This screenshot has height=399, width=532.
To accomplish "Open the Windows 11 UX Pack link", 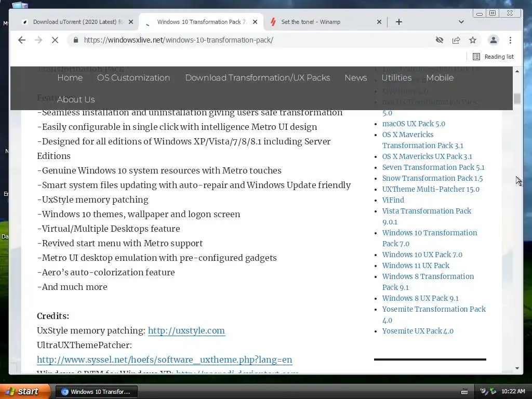I will (x=416, y=265).
